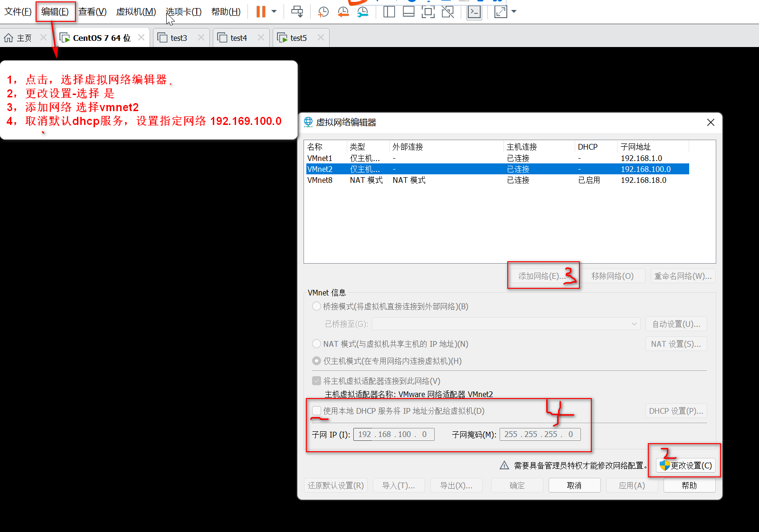Toggle 将主机虚拟适配器连接到此网络 checkbox
759x532 pixels.
pos(317,381)
